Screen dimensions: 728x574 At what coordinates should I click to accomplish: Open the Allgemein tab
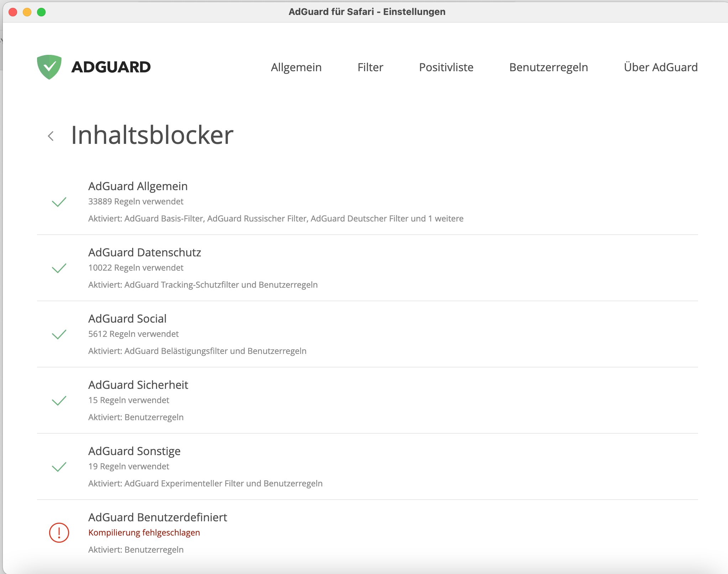(x=296, y=67)
